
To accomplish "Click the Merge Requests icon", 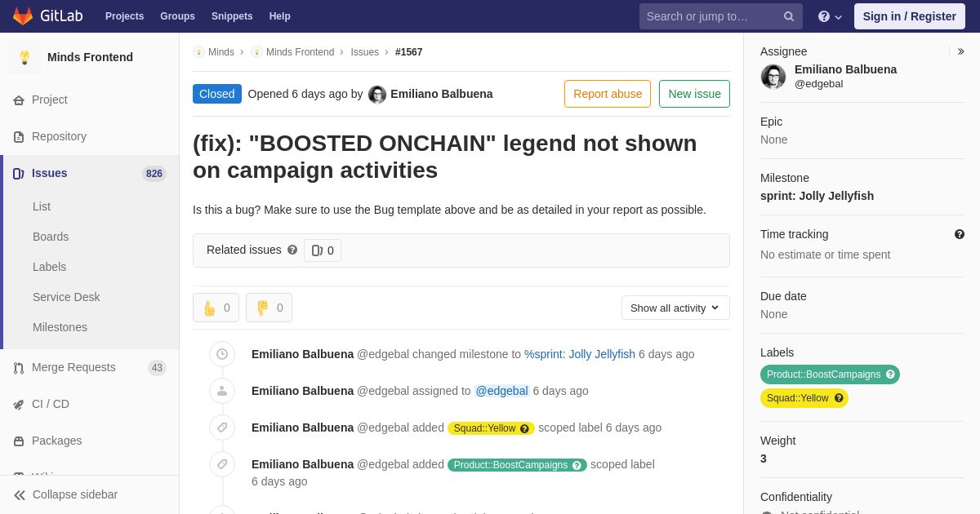I will [18, 368].
